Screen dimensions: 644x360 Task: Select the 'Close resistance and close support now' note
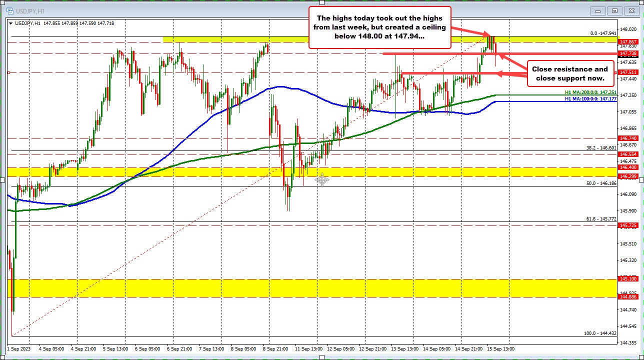[x=570, y=73]
